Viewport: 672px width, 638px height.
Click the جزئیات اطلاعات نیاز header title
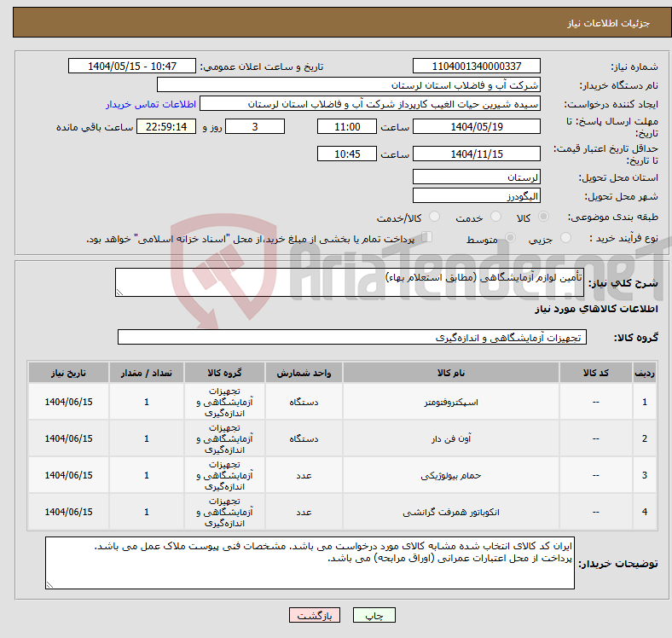pyautogui.click(x=608, y=23)
